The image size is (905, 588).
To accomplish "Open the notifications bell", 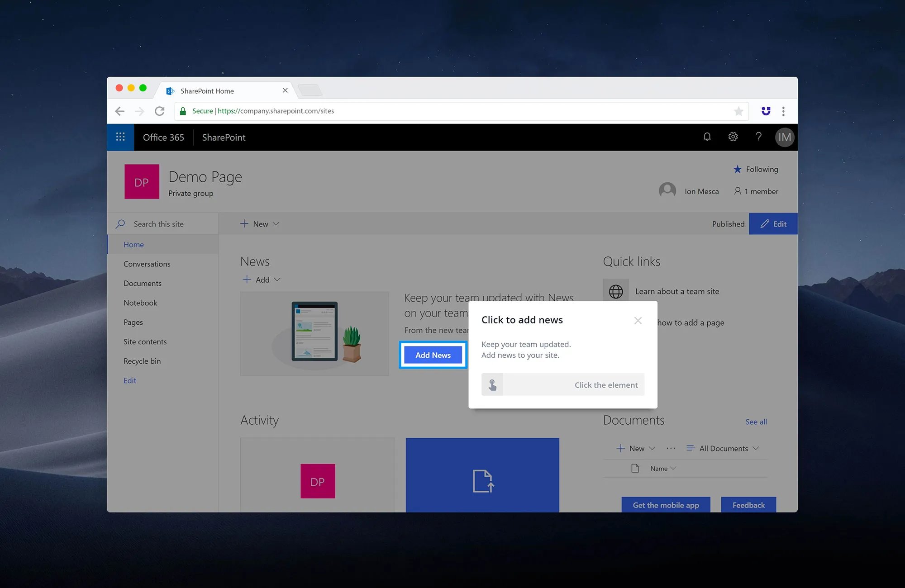I will [707, 137].
